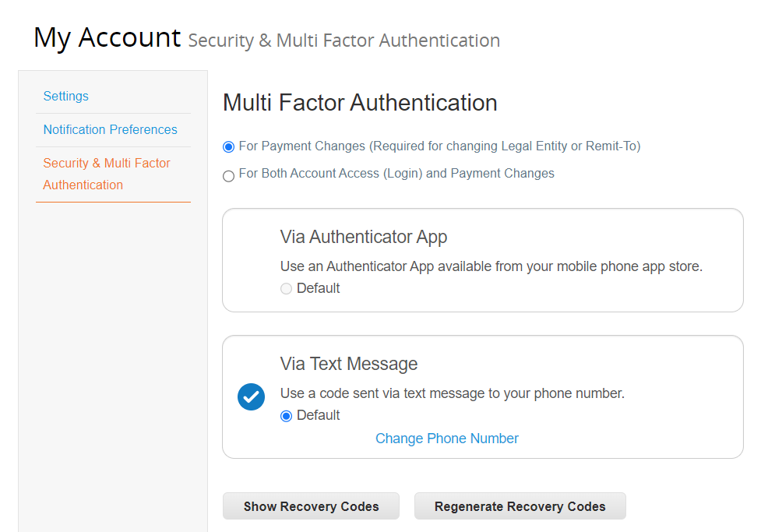Click the Via Text Message card title
This screenshot has height=532, width=761.
pyautogui.click(x=348, y=364)
